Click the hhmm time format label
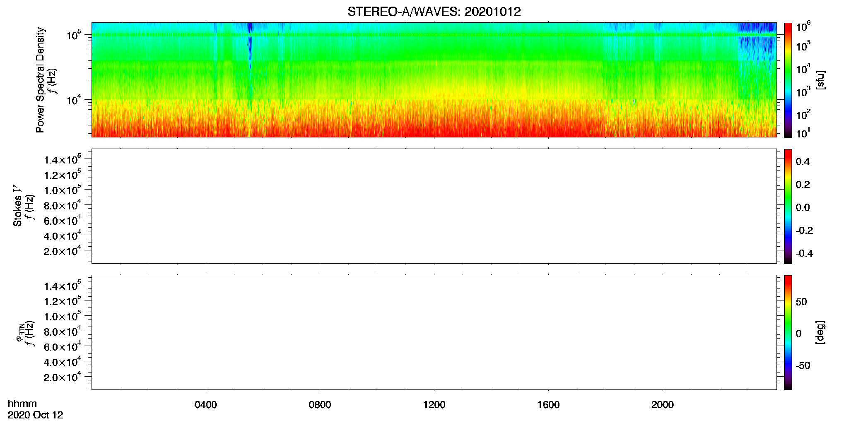This screenshot has width=868, height=447. pyautogui.click(x=22, y=404)
